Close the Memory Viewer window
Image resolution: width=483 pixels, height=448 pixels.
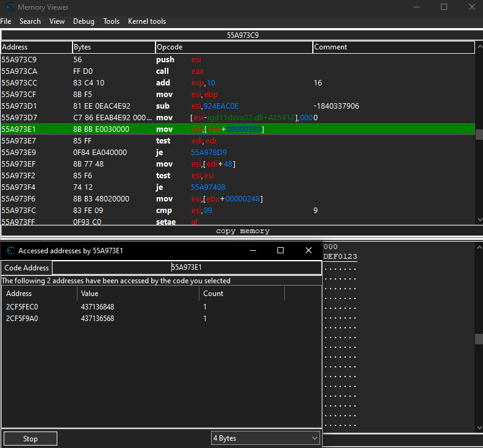(x=471, y=7)
